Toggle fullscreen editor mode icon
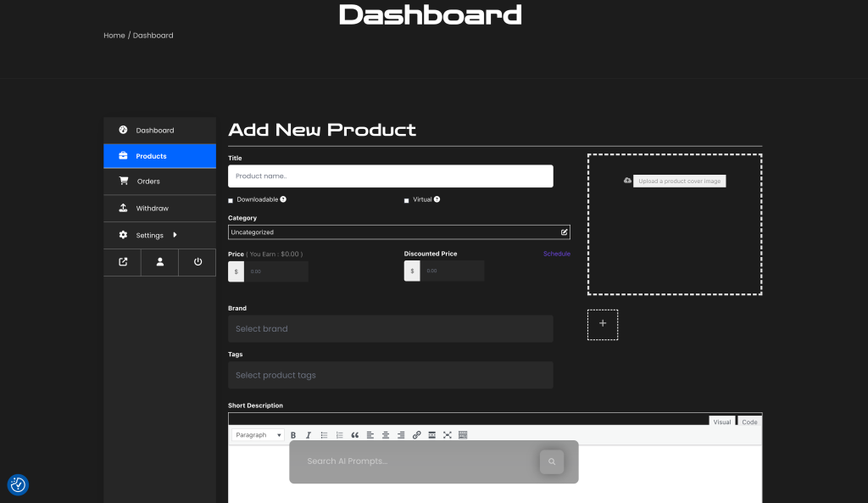The width and height of the screenshot is (868, 503). (x=448, y=435)
